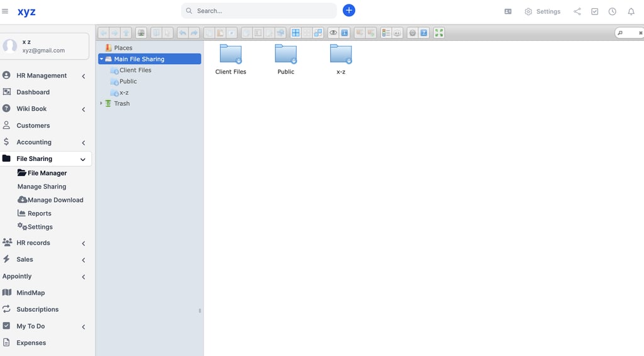Click the blue plus quick-create button

348,10
